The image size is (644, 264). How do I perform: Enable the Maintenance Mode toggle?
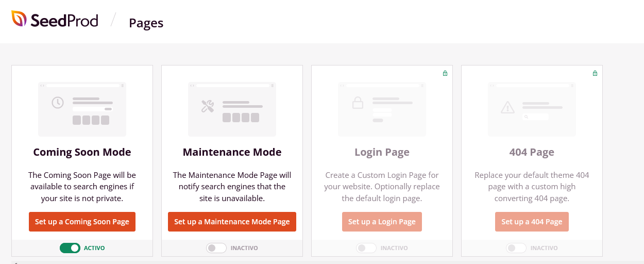[x=216, y=248]
